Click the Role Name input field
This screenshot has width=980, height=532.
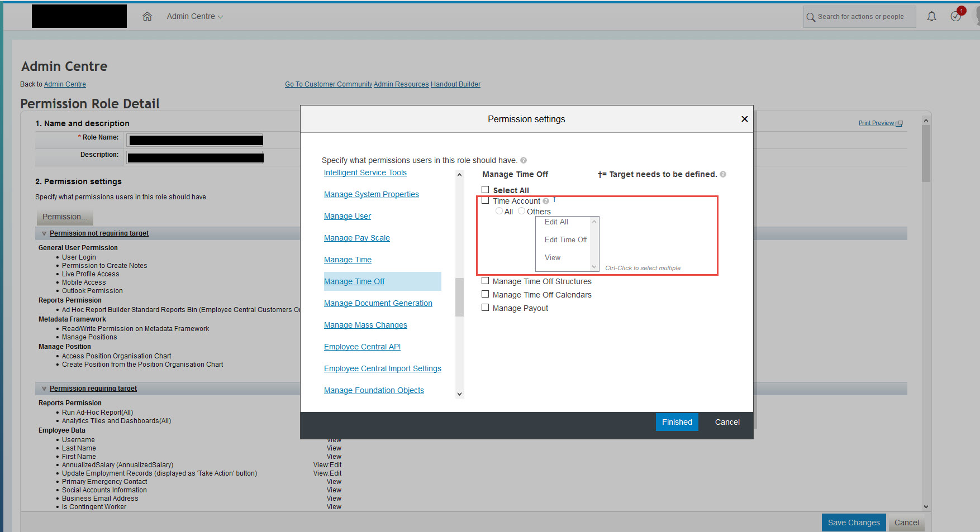click(196, 140)
